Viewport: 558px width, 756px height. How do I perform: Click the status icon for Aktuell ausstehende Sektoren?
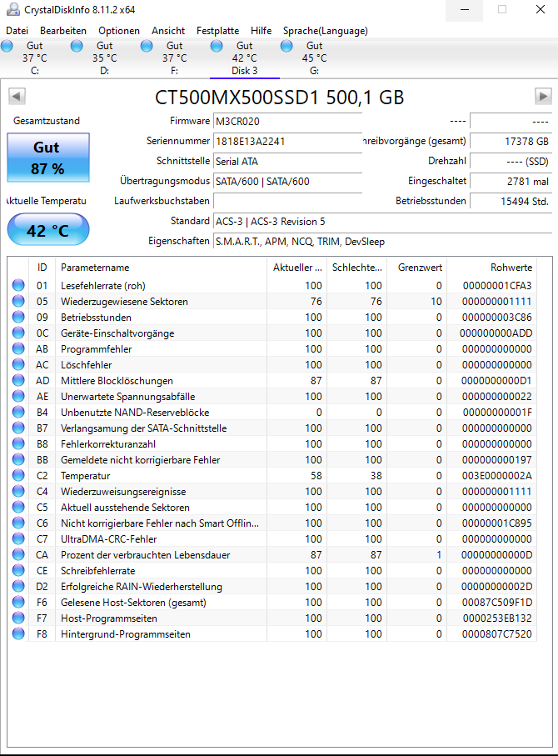(x=18, y=507)
